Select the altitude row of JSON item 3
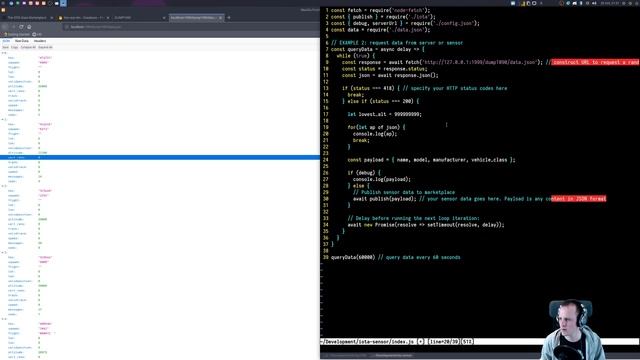The image size is (640, 360). coord(160,286)
